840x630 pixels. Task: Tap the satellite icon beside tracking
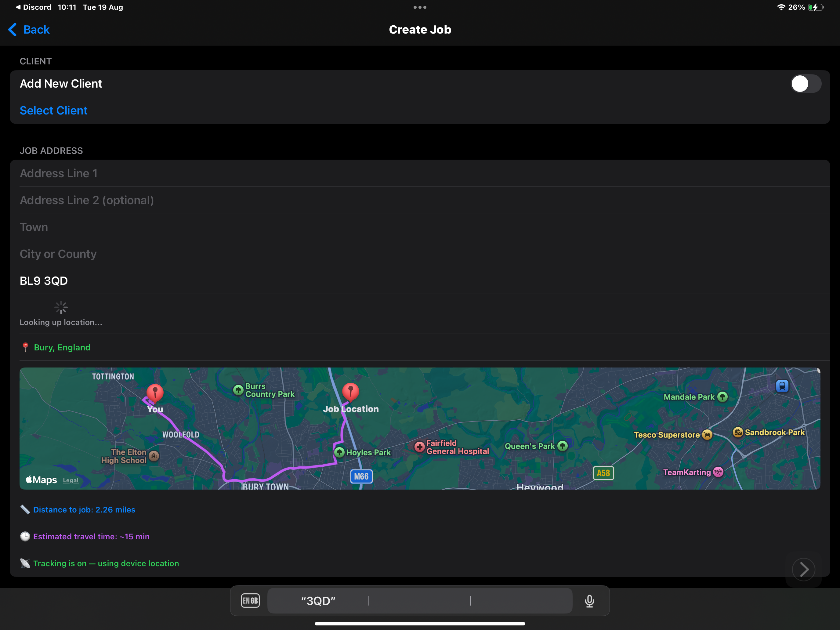[x=25, y=563]
